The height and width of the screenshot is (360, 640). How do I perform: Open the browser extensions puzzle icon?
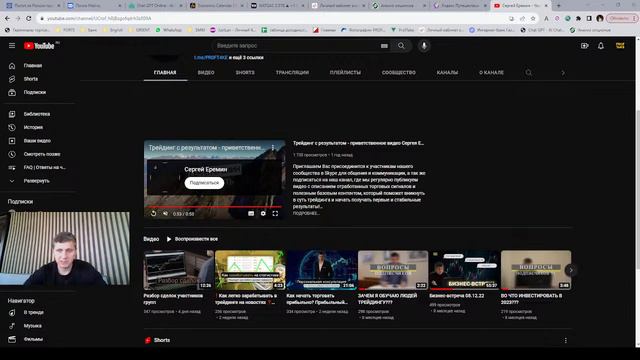(x=578, y=18)
